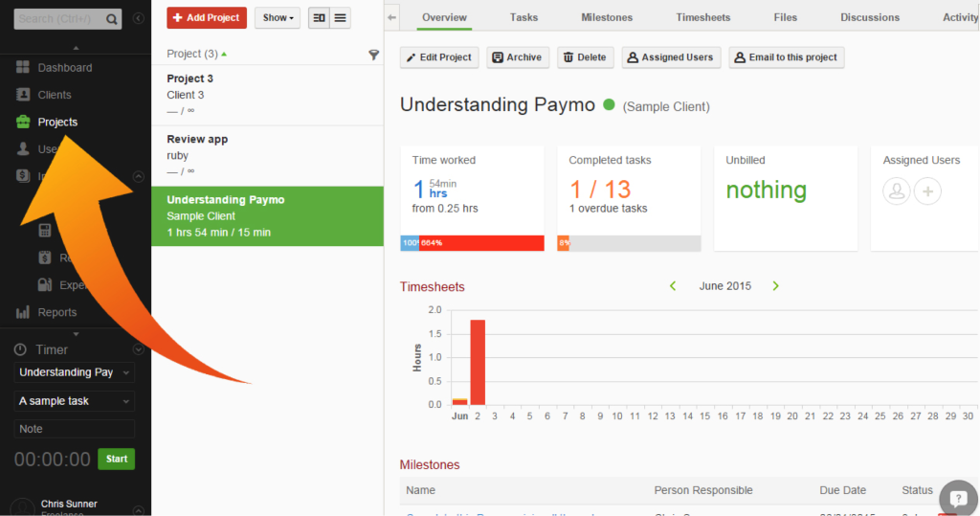Click the Completed tasks progress bar
Screen dimensions: 980x516
629,243
